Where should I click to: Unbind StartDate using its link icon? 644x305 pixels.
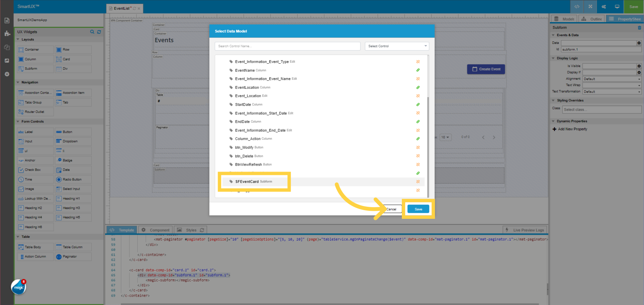point(418,104)
